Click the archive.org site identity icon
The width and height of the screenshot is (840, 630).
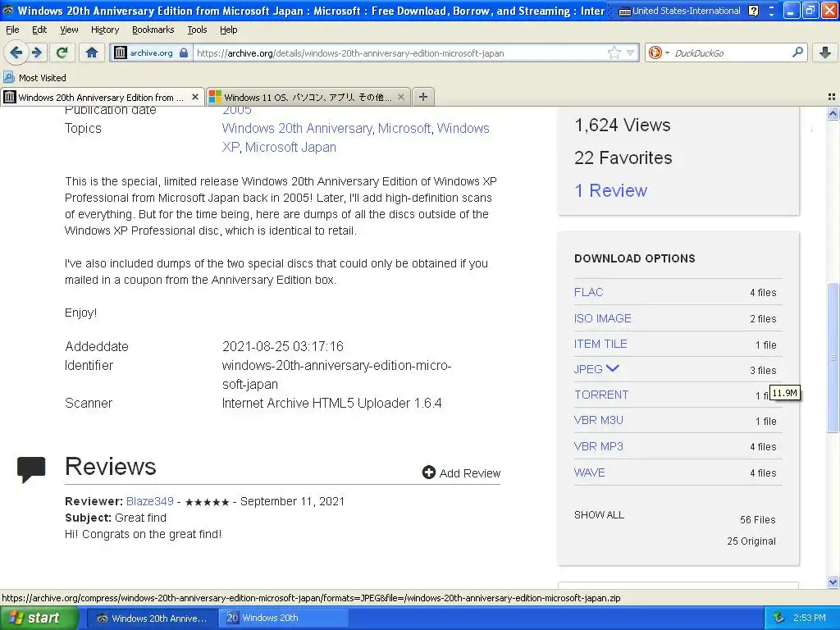point(121,52)
